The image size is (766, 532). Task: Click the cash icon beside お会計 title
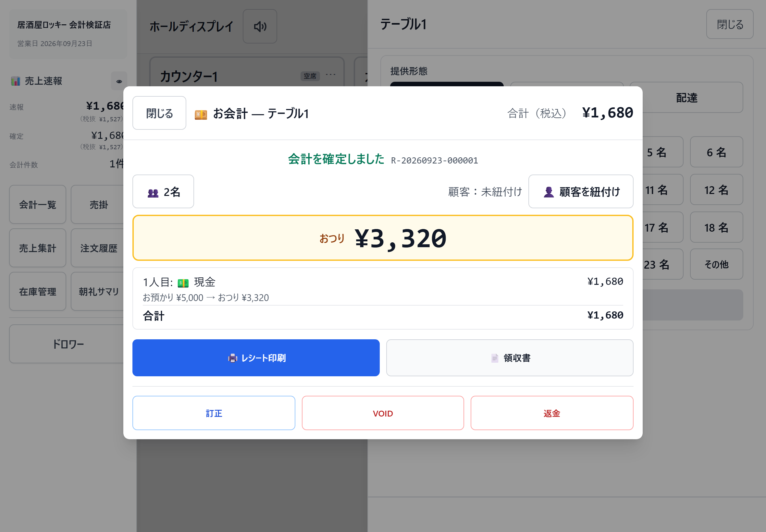[x=201, y=114]
